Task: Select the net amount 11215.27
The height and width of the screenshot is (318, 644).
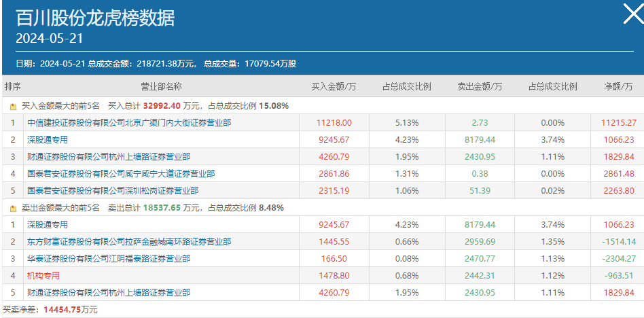Action: pos(619,123)
